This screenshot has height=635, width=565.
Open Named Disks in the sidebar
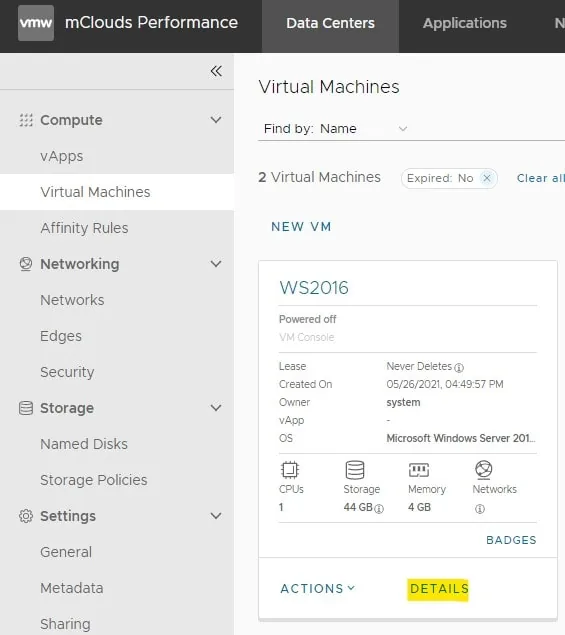(117, 444)
